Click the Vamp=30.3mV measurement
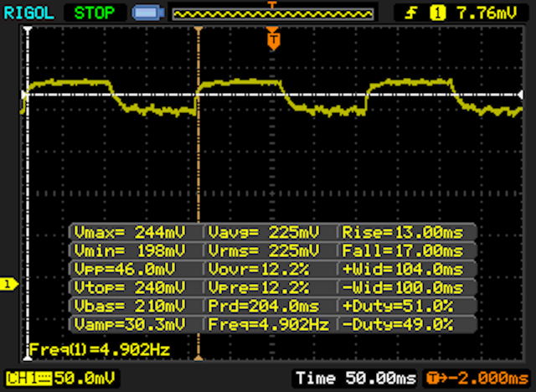 (x=130, y=324)
